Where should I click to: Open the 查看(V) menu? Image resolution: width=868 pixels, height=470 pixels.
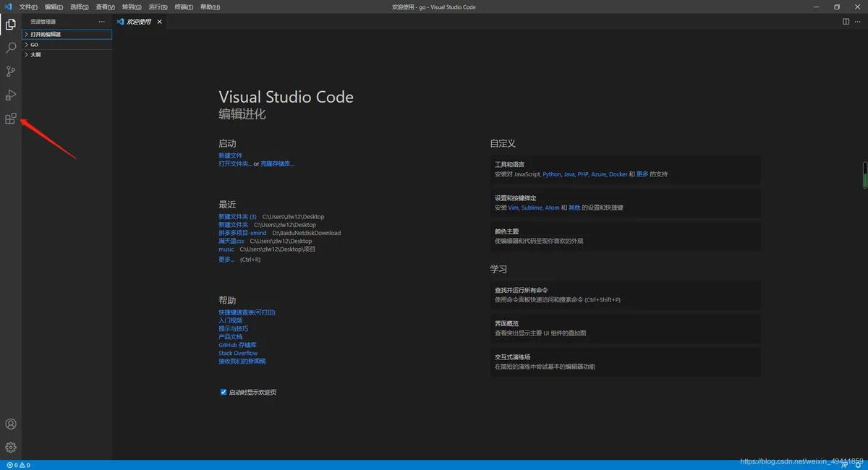pyautogui.click(x=106, y=7)
